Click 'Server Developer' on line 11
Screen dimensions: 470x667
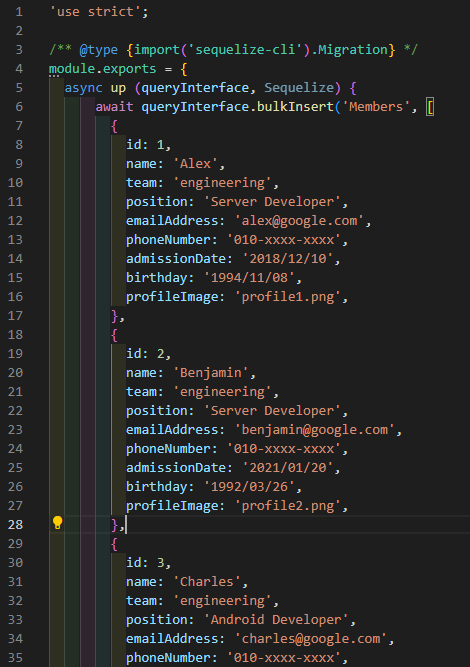tap(272, 202)
